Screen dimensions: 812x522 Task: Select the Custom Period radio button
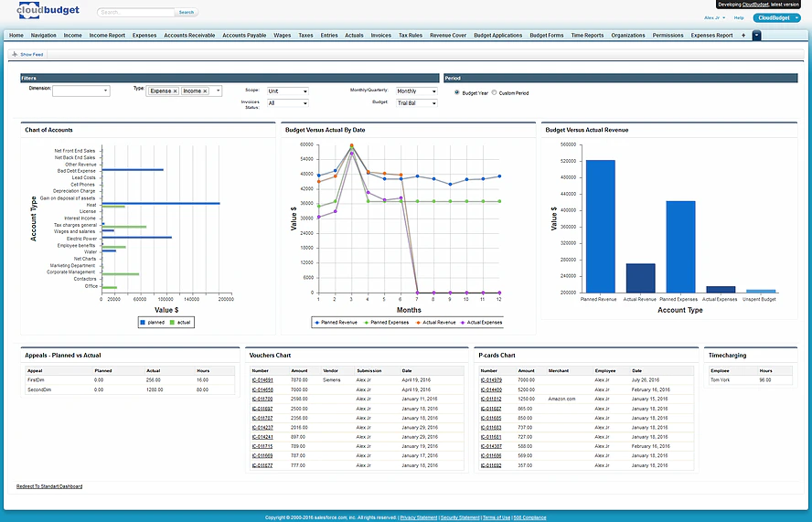point(494,92)
